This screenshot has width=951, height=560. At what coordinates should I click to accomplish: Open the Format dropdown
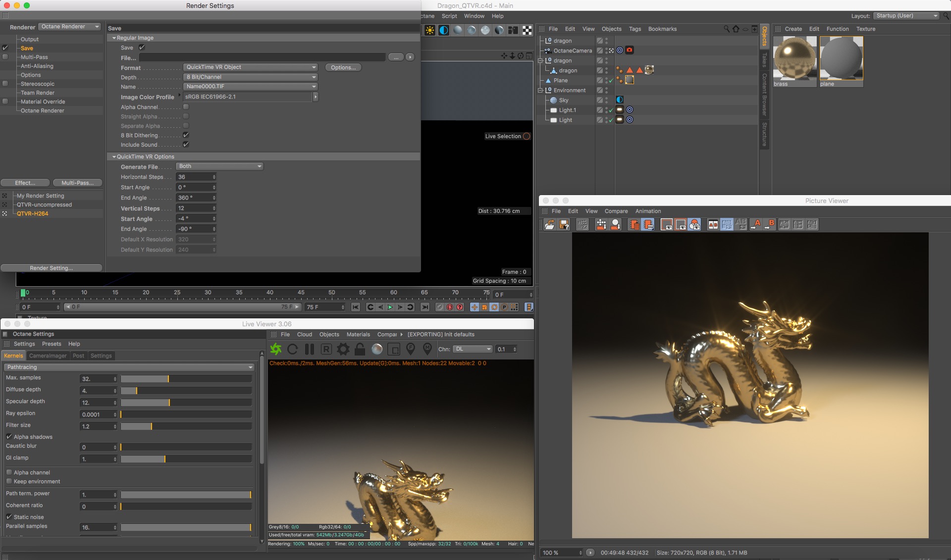coord(250,67)
